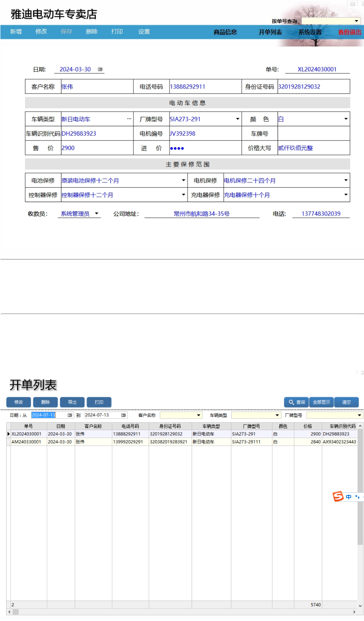Open the 系统设置 tab
Viewport: 364px width, 621px height.
coord(310,32)
